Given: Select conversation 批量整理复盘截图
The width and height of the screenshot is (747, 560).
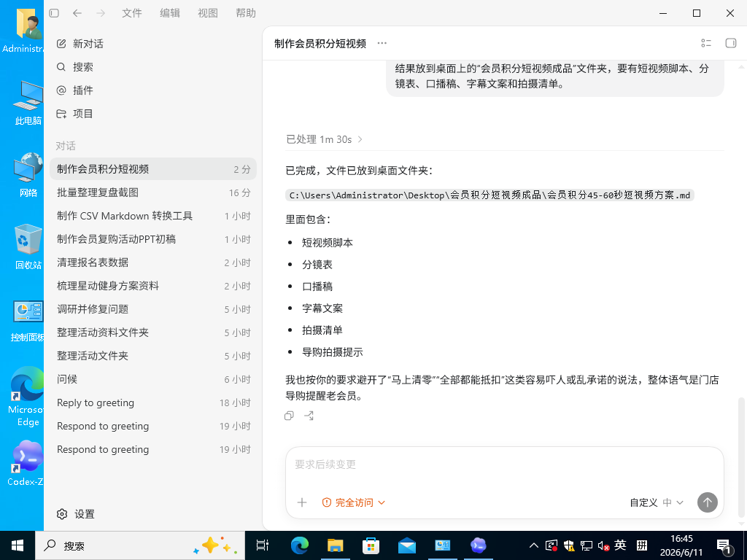Looking at the screenshot, I should tap(153, 192).
